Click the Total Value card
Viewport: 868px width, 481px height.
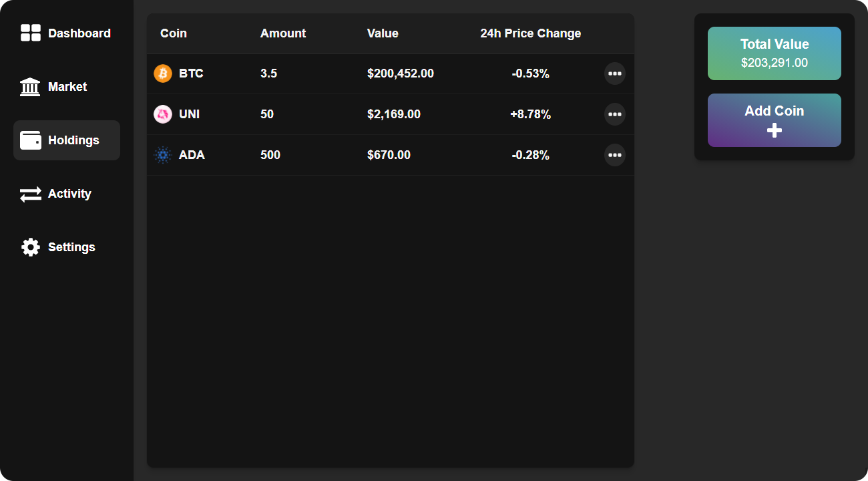tap(775, 53)
